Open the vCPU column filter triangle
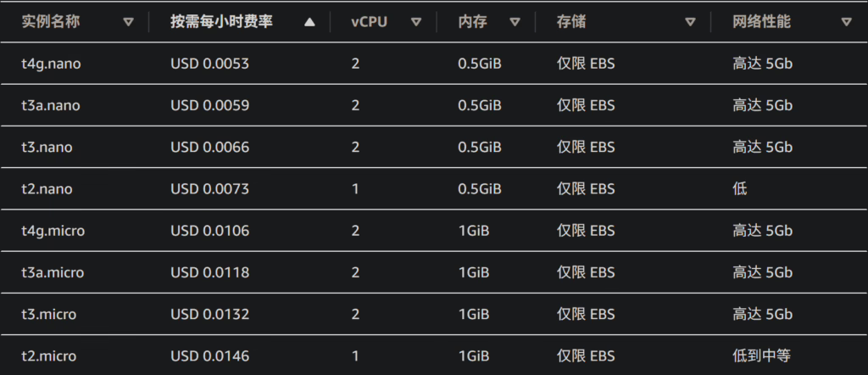The width and height of the screenshot is (868, 375). pyautogui.click(x=416, y=22)
